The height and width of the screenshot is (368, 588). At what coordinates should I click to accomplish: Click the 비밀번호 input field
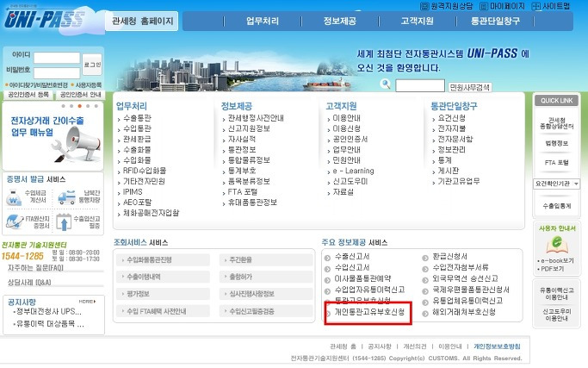(x=57, y=73)
